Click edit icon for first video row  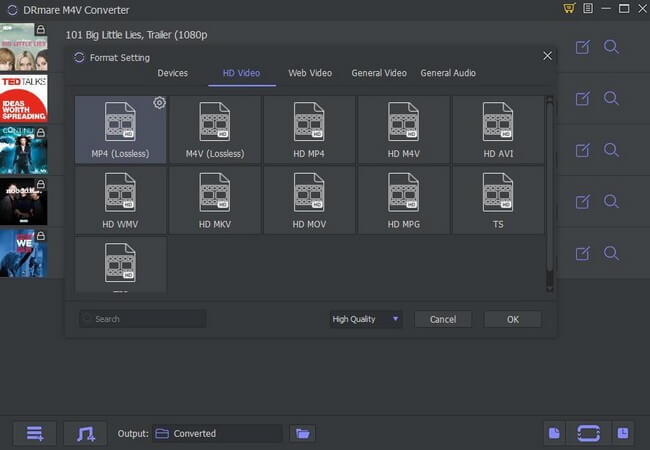tap(583, 47)
